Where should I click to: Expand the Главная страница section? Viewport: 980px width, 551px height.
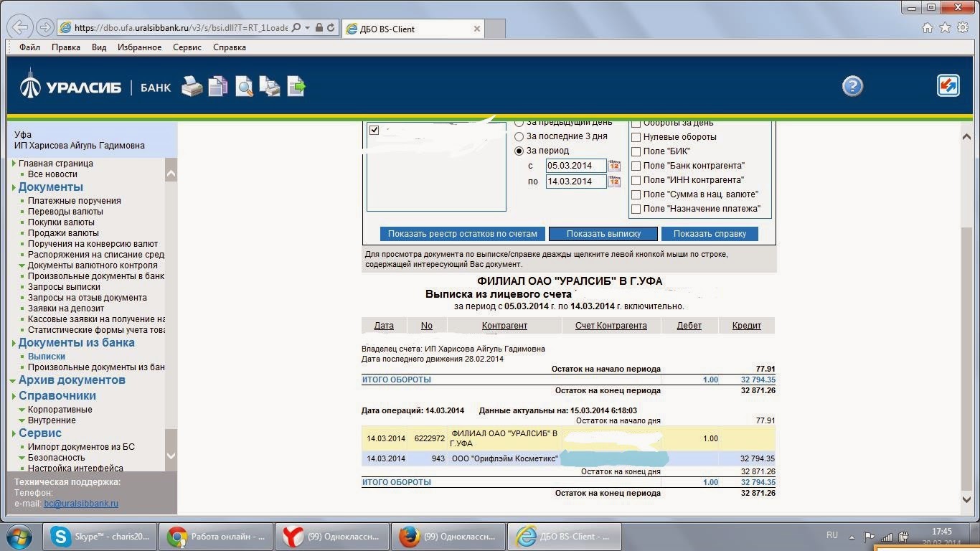pyautogui.click(x=14, y=164)
